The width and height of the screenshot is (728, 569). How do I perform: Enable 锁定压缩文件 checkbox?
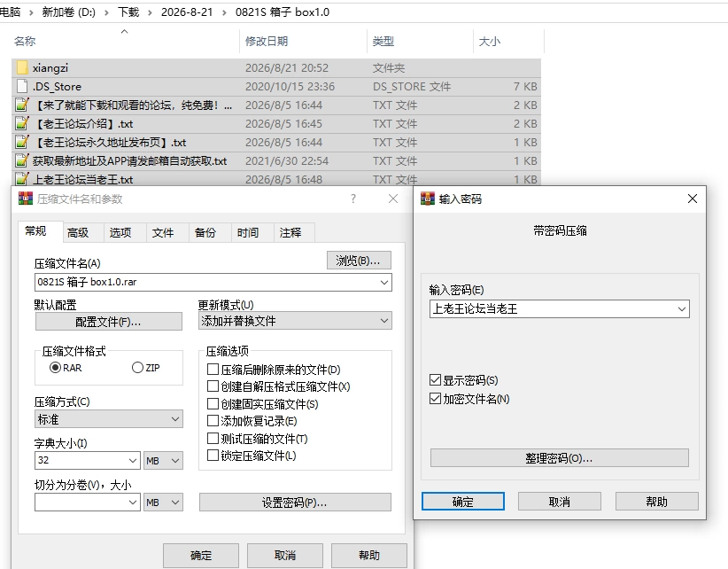213,456
